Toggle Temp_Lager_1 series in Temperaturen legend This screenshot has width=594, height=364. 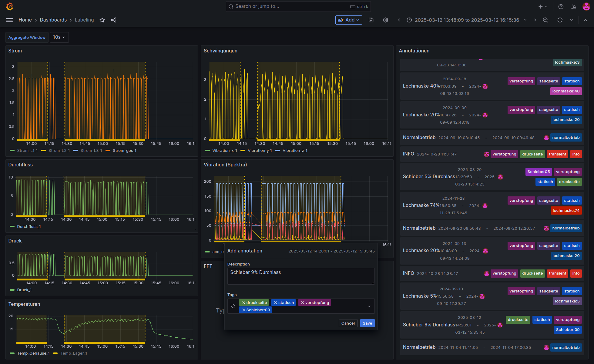pyautogui.click(x=73, y=353)
